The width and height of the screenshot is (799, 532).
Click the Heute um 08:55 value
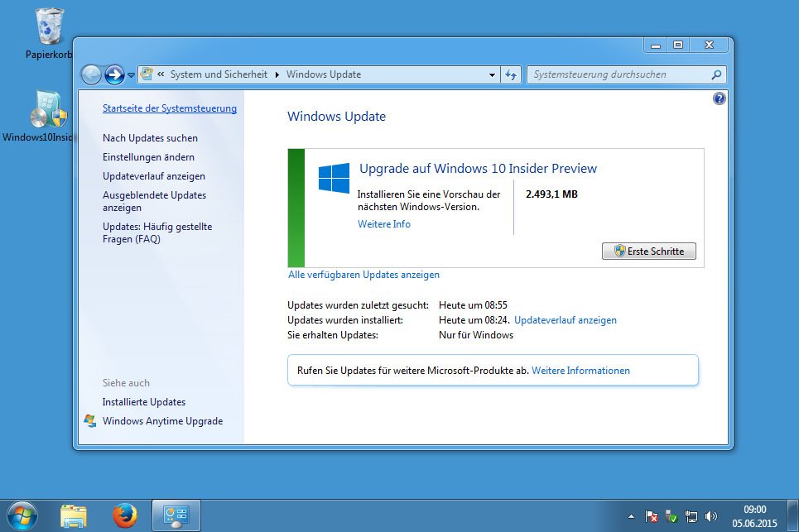coord(473,305)
